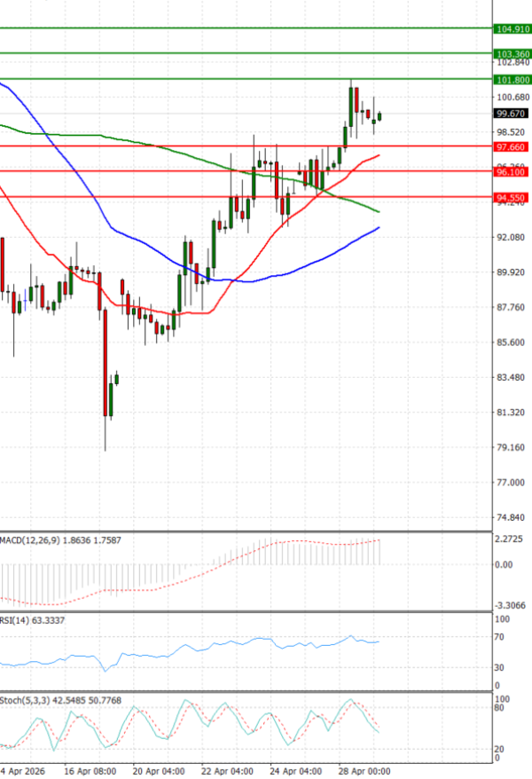Click the 97.660 red support label
Screen dimensions: 532x779
[x=512, y=146]
